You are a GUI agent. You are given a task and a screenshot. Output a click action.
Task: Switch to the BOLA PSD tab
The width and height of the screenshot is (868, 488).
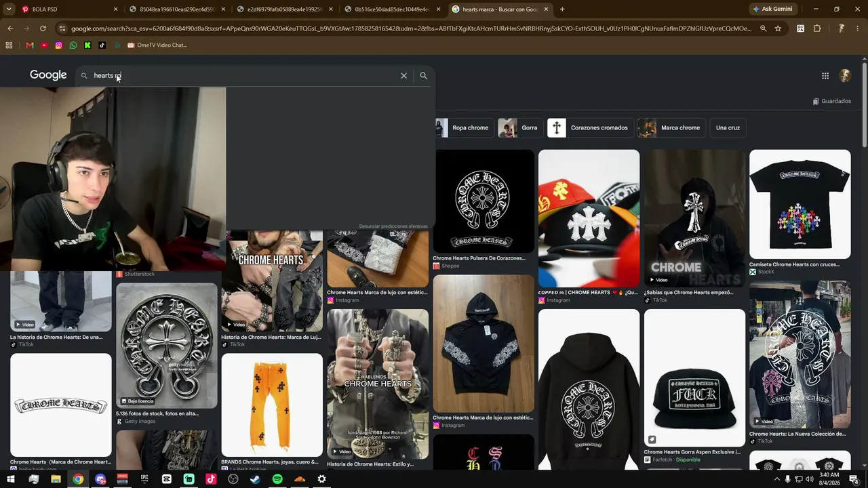pyautogui.click(x=67, y=9)
